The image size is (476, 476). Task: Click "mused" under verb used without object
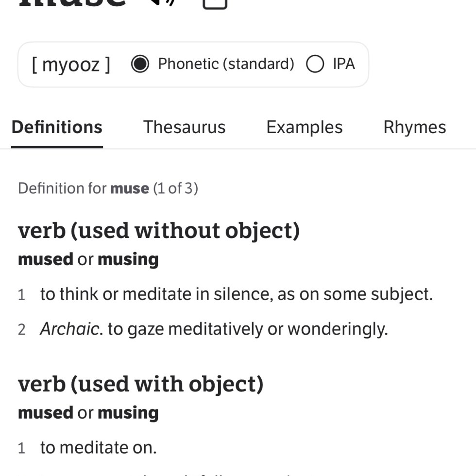point(46,259)
